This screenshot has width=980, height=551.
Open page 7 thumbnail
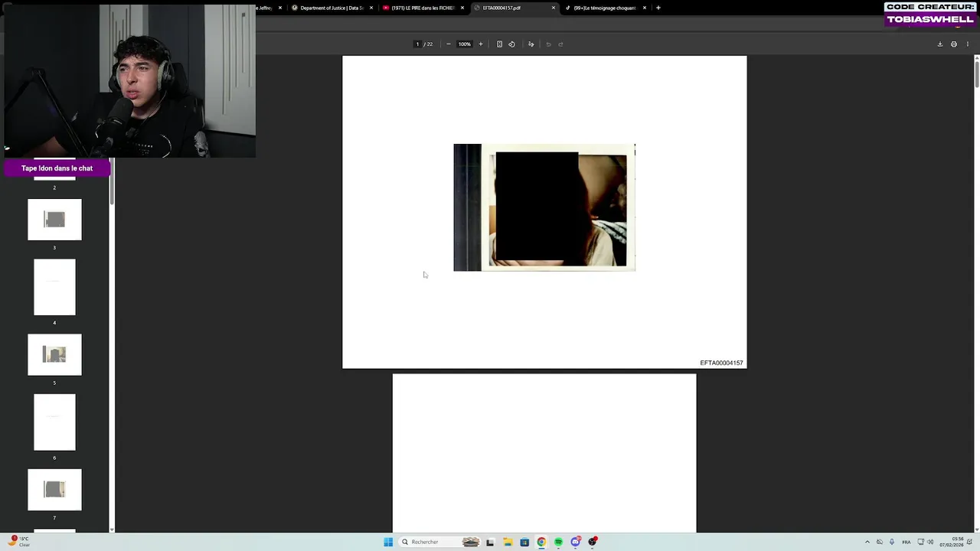click(54, 490)
